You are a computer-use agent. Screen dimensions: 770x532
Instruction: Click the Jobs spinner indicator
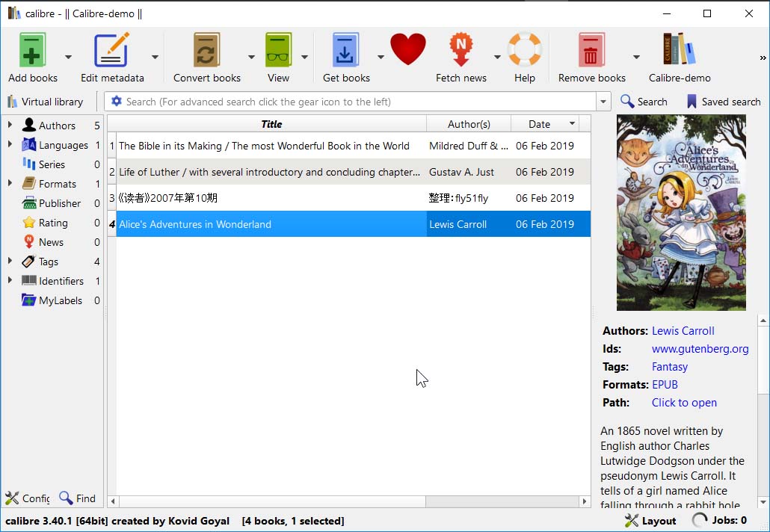click(x=699, y=520)
